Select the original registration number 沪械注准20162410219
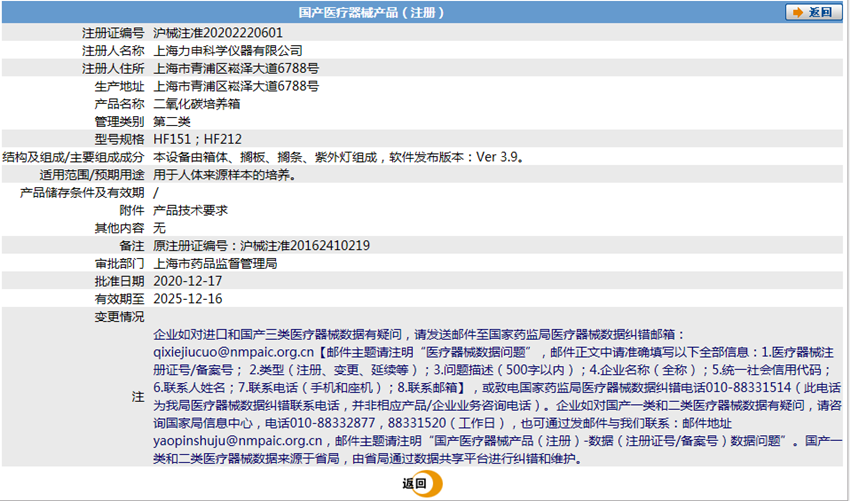The image size is (850, 501). click(305, 246)
